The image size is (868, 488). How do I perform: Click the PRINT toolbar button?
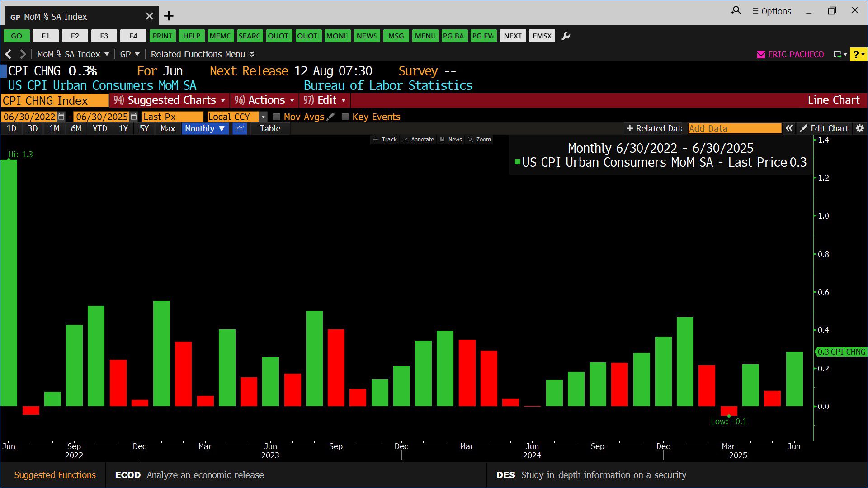click(x=162, y=36)
